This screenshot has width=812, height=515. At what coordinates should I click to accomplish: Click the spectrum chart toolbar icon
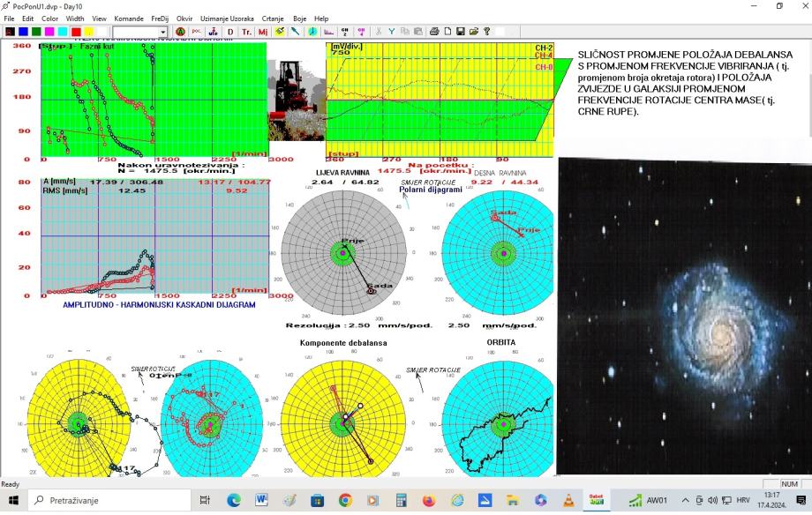click(x=329, y=32)
